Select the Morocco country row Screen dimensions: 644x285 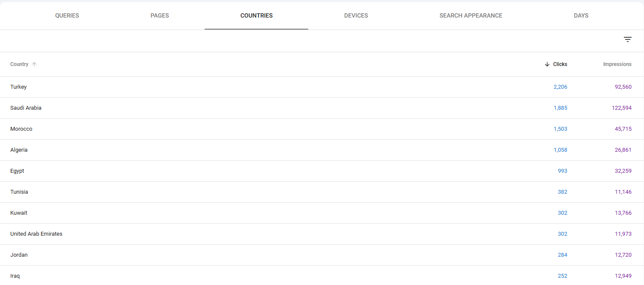322,129
